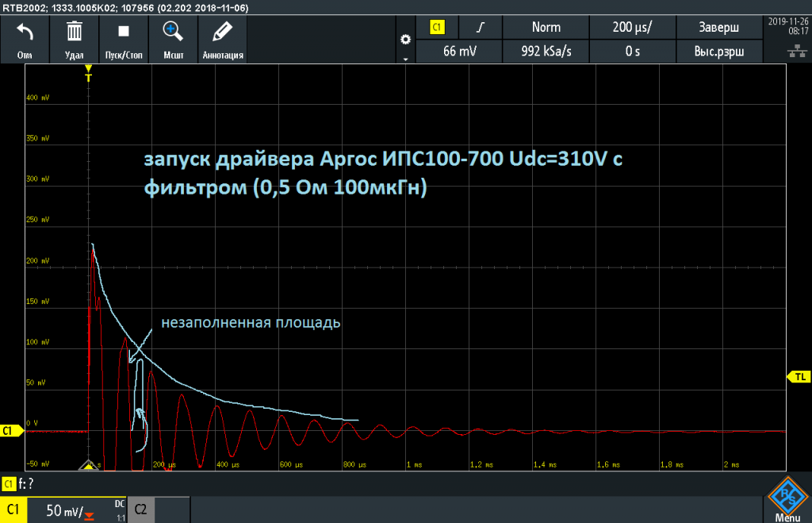
Task: Open the 992 kSa/s sample rate setting
Action: [546, 52]
